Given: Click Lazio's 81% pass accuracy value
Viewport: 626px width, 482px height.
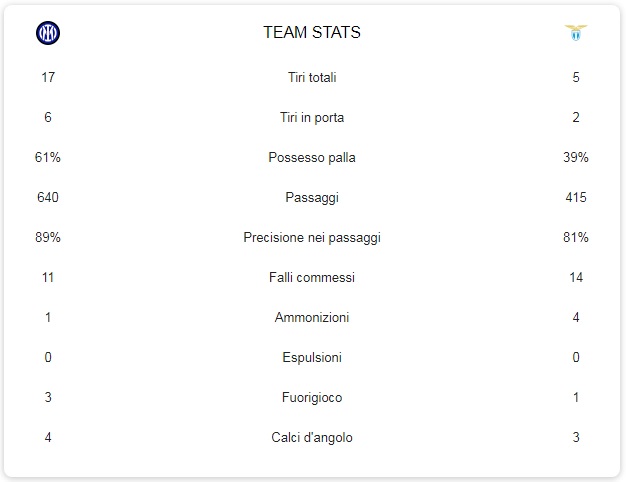Looking at the screenshot, I should click(576, 237).
